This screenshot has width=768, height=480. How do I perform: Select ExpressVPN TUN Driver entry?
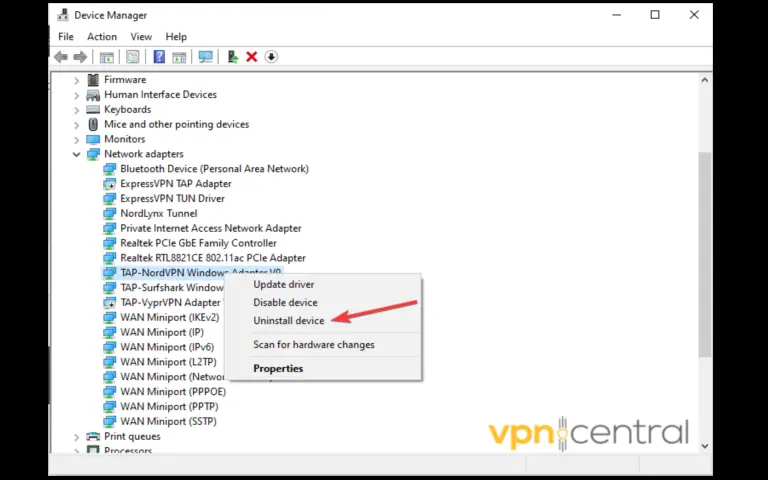(172, 198)
